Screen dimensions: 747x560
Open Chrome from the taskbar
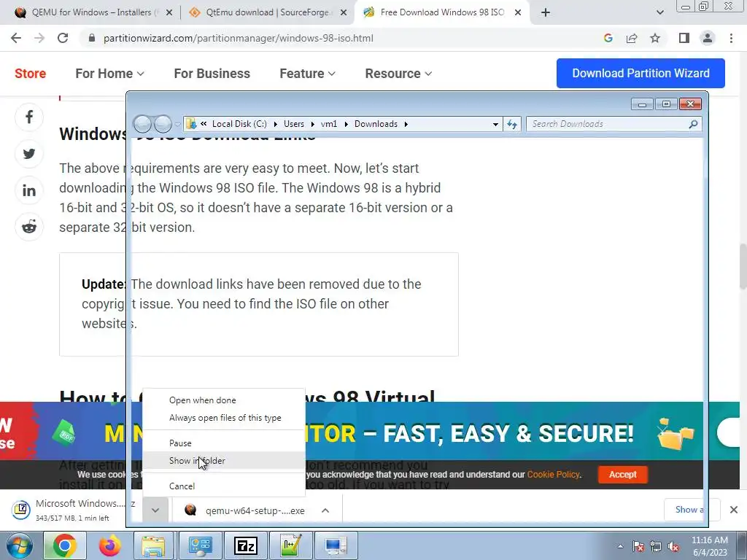(64, 545)
